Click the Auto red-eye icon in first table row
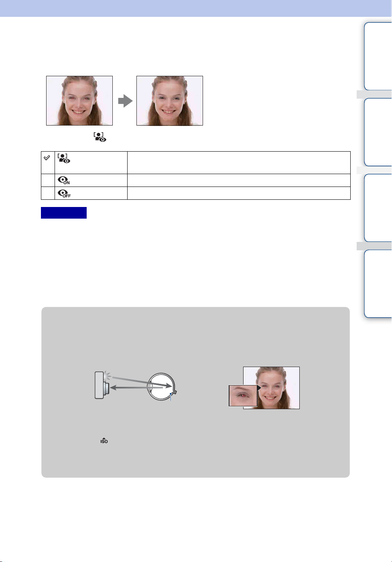392x562 pixels. [x=63, y=158]
